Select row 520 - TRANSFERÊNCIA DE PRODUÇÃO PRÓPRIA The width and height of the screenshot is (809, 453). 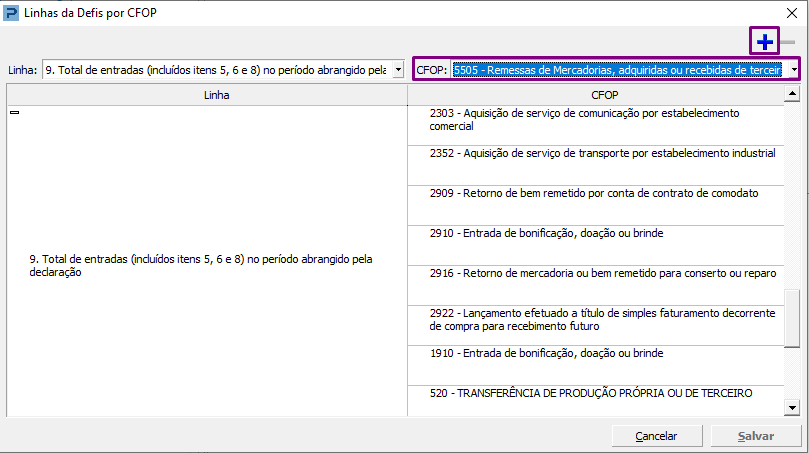click(x=596, y=401)
